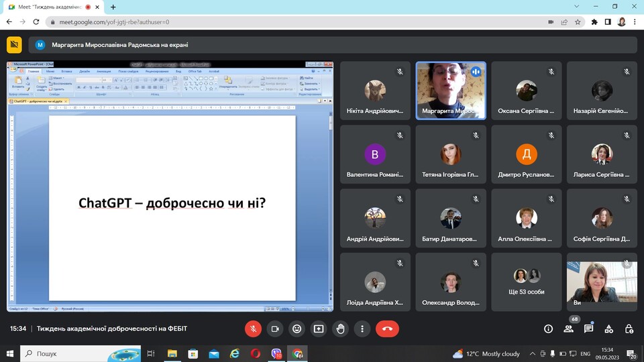Image resolution: width=644 pixels, height=362 pixels.
Task: Open a new Chrome tab
Action: point(113,7)
